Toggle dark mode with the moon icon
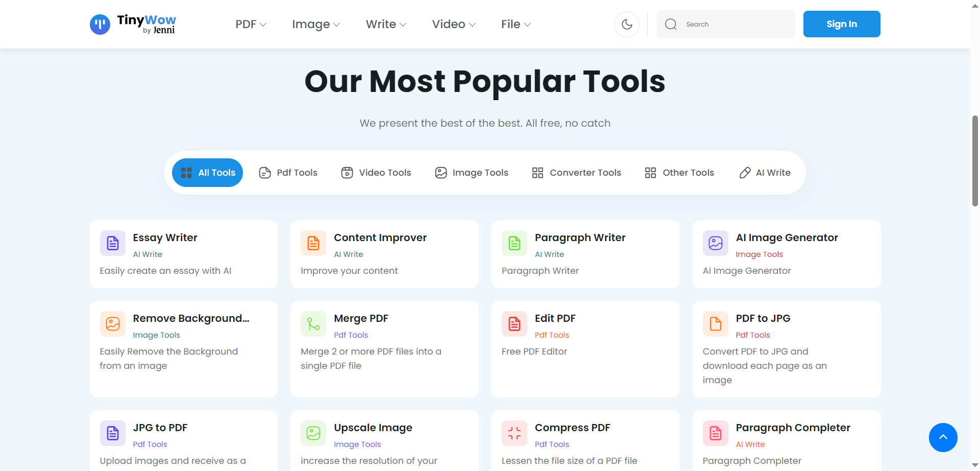 pos(626,24)
